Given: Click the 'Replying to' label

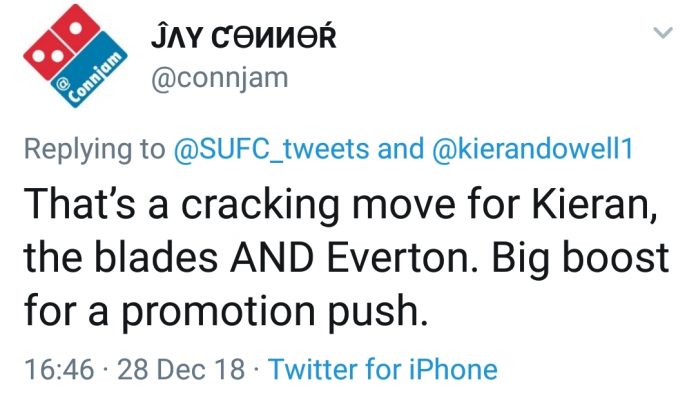Looking at the screenshot, I should 94,150.
